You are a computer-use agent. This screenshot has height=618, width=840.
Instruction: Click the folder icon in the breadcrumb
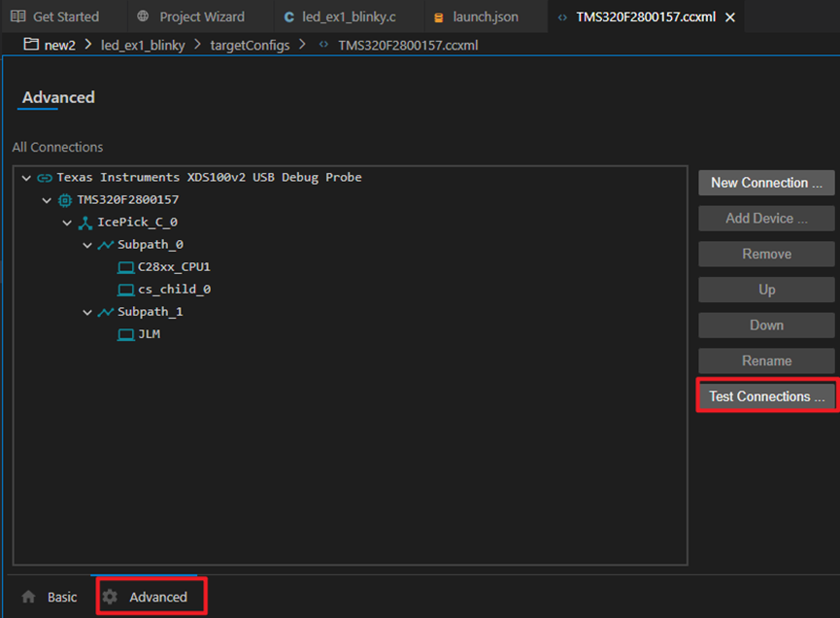[31, 44]
